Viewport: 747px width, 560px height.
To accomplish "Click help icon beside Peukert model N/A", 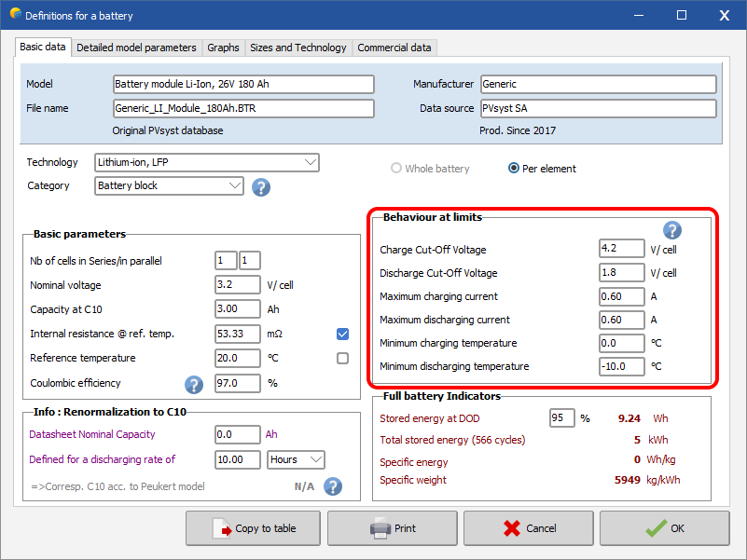I will [332, 486].
